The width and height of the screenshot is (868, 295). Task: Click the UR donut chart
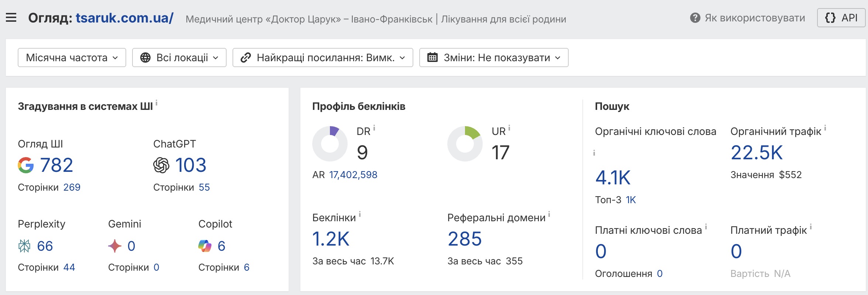point(465,144)
